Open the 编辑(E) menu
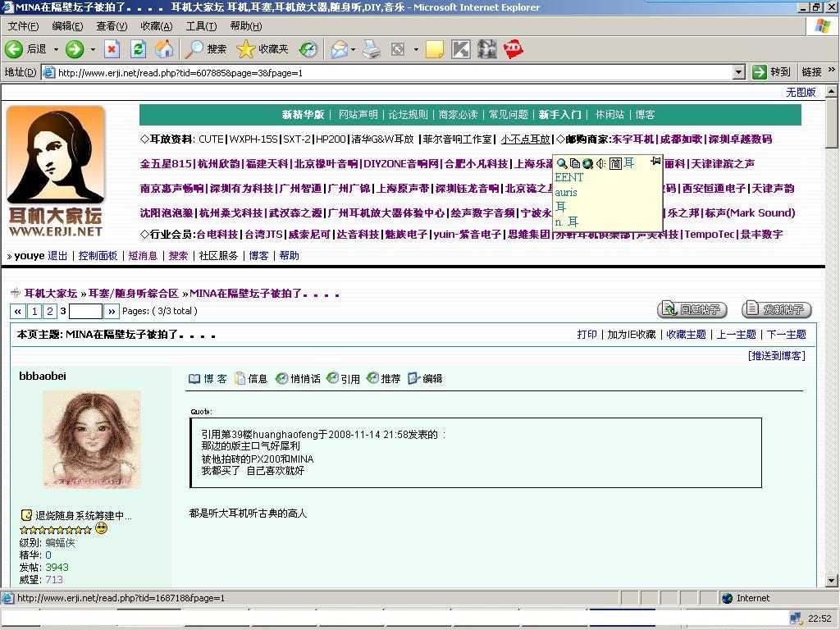 [67, 25]
